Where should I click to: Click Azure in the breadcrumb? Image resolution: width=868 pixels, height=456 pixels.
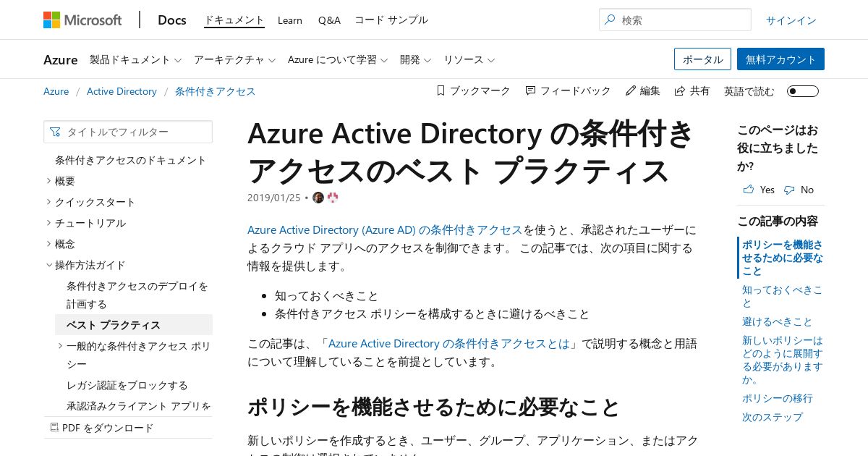(56, 91)
